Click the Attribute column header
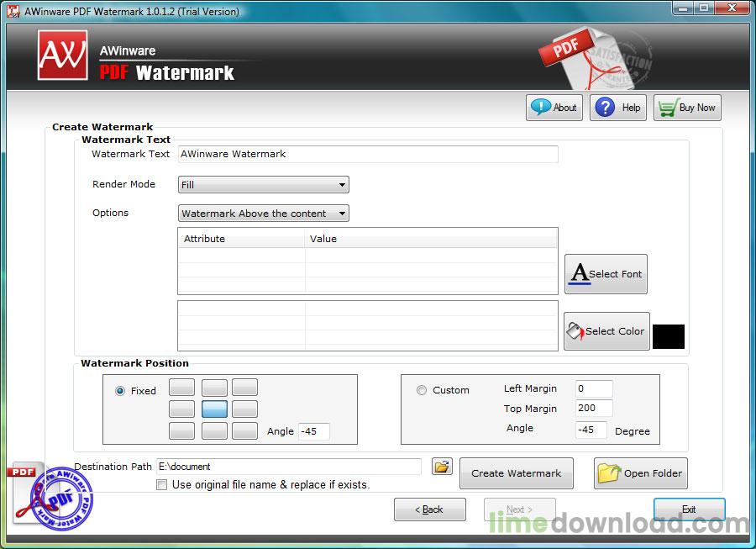756x549 pixels. (x=241, y=238)
